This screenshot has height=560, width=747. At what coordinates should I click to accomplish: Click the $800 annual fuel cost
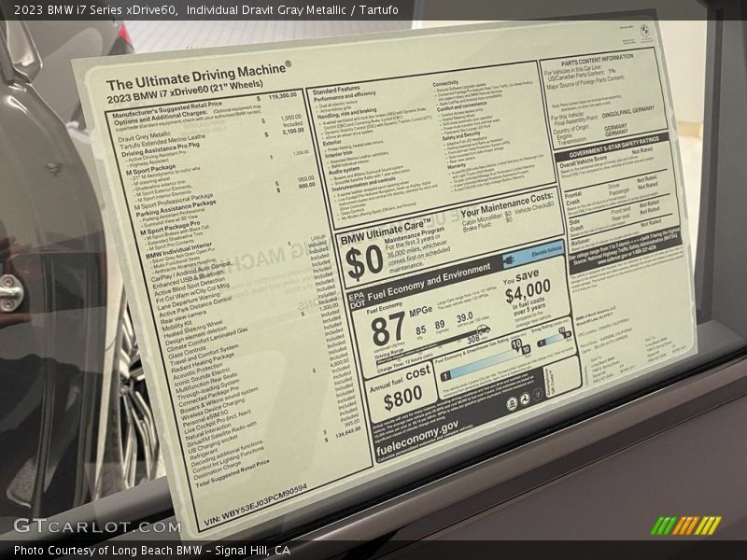click(x=402, y=398)
